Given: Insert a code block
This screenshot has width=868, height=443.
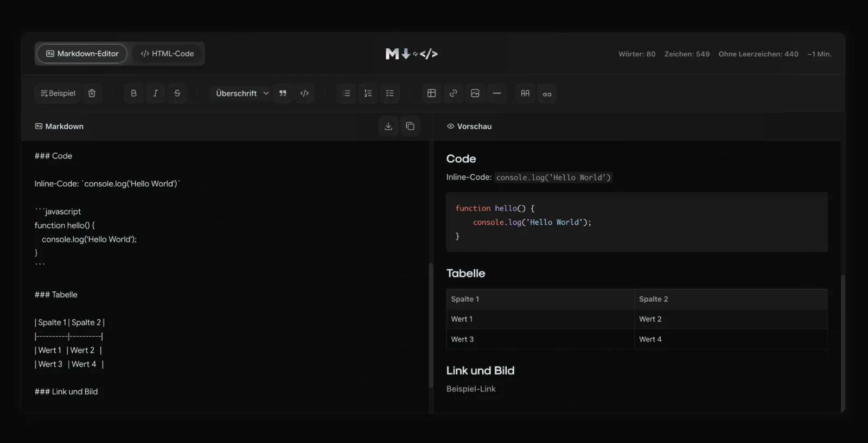Looking at the screenshot, I should [x=304, y=93].
